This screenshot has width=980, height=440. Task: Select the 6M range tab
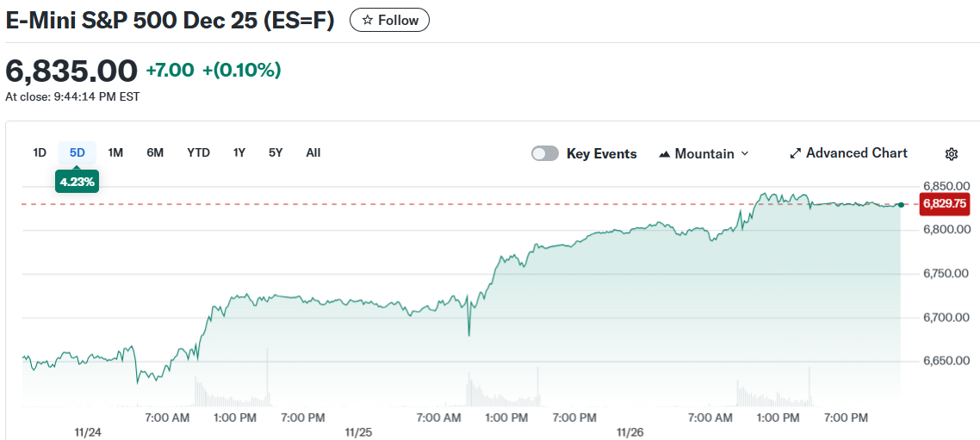coord(155,152)
